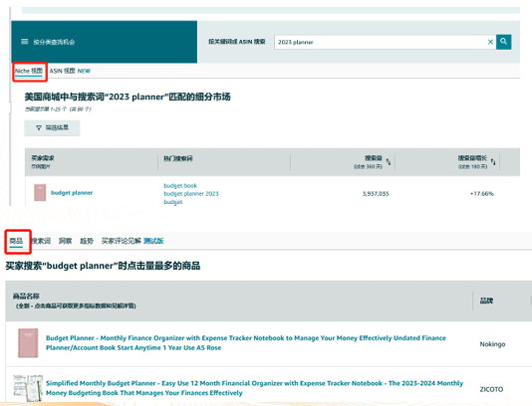
Task: Open the budget planner niche link
Action: (72, 193)
